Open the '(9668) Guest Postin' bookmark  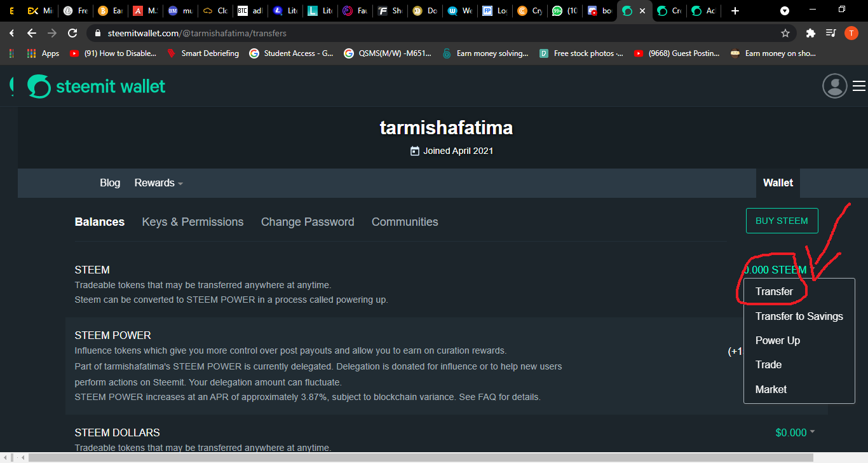[x=677, y=53]
